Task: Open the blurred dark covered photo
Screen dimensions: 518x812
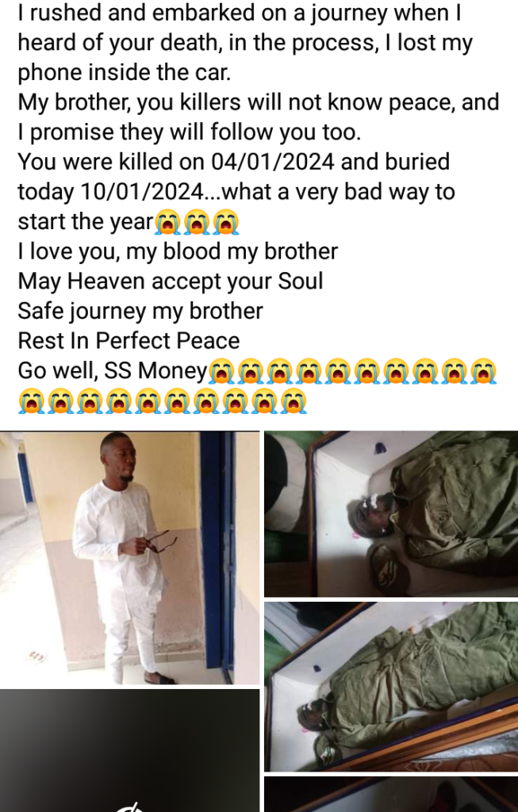Action: point(129,750)
